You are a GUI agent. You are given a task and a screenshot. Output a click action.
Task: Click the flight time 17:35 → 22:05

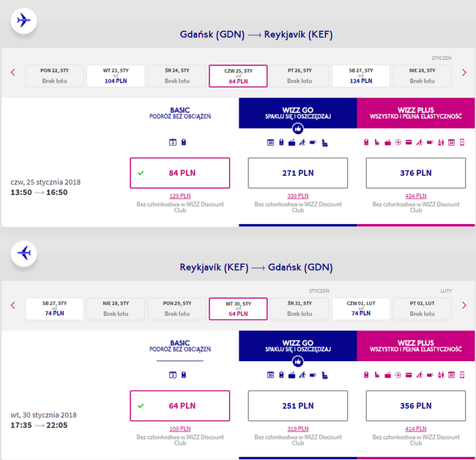(39, 426)
